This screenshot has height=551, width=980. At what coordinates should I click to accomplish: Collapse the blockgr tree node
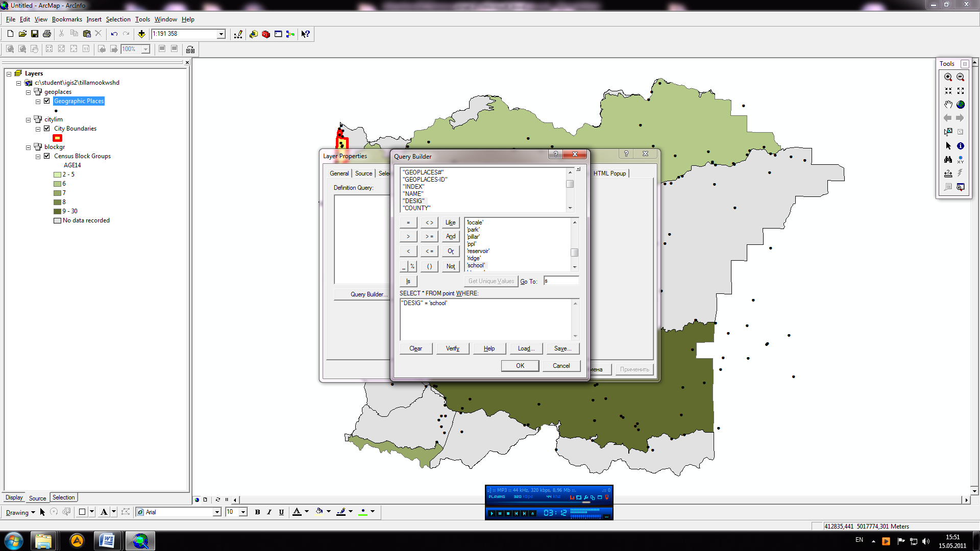[x=28, y=147]
